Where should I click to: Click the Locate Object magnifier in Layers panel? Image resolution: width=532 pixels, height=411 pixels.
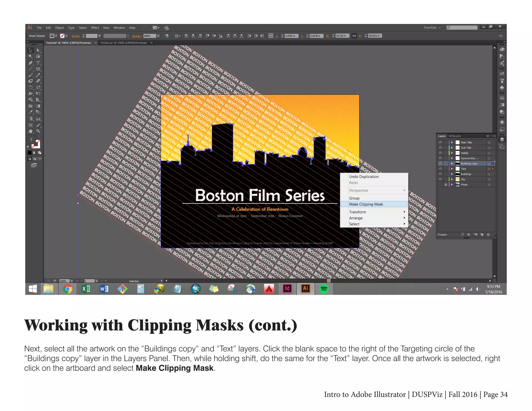click(462, 235)
